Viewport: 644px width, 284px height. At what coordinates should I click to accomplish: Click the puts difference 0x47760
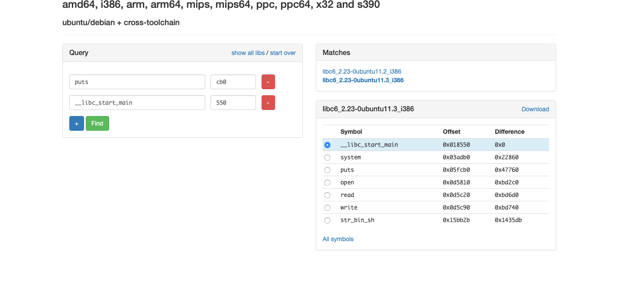click(x=507, y=170)
